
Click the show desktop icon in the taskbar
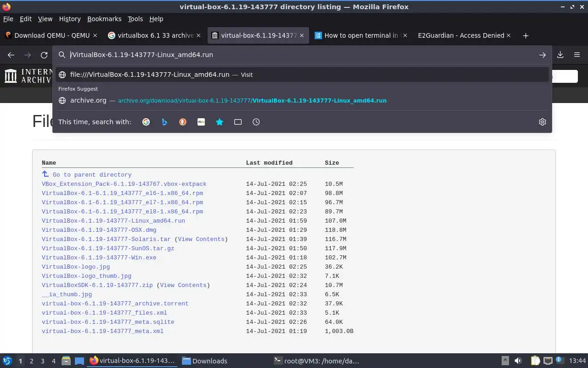click(79, 361)
